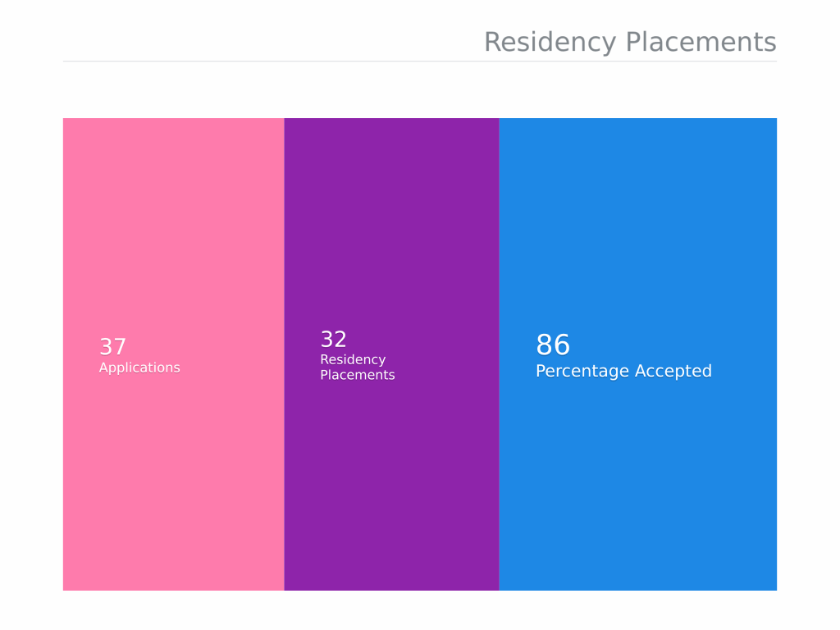Click the horizontal divider under the title
Image resolution: width=840 pixels, height=630 pixels.
tap(420, 61)
